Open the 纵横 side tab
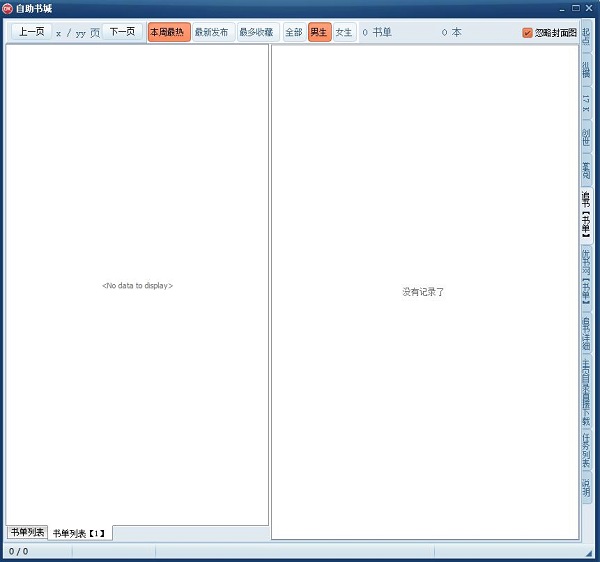This screenshot has height=562, width=600. [x=586, y=70]
